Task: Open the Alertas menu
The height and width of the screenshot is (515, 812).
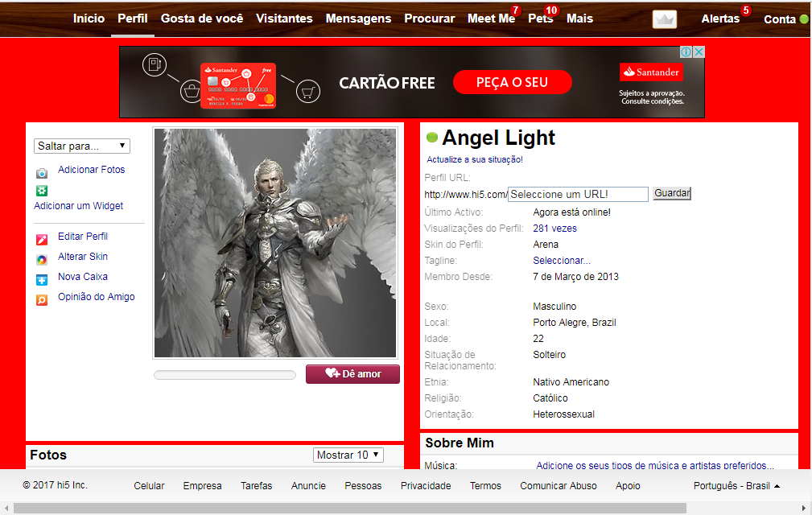Action: point(720,19)
